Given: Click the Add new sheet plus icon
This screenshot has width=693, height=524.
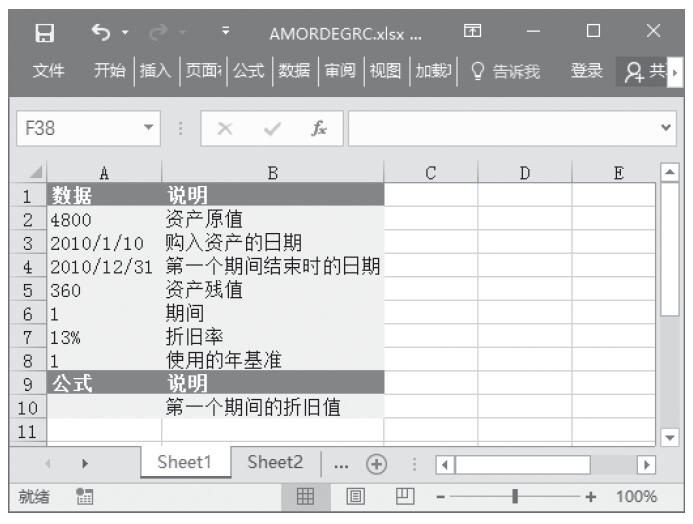Looking at the screenshot, I should (378, 463).
